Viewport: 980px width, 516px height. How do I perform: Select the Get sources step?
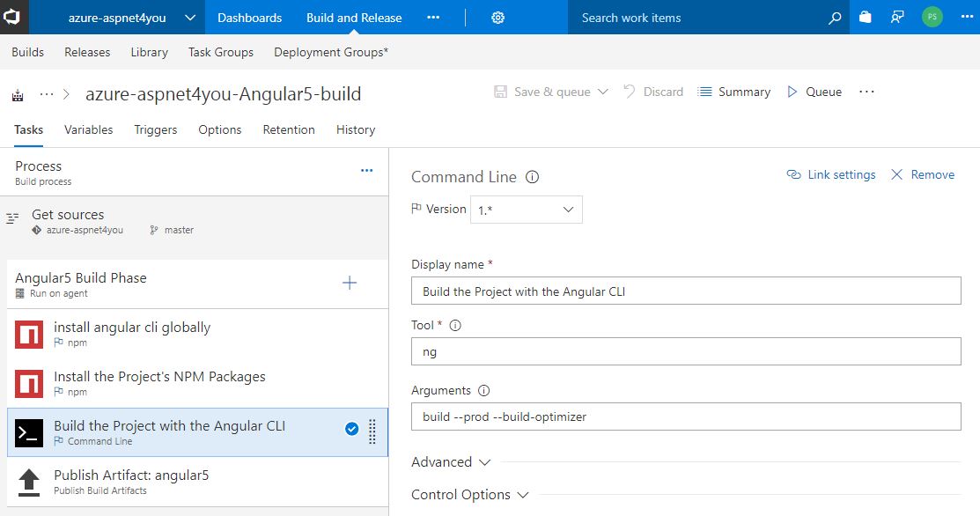[195, 221]
